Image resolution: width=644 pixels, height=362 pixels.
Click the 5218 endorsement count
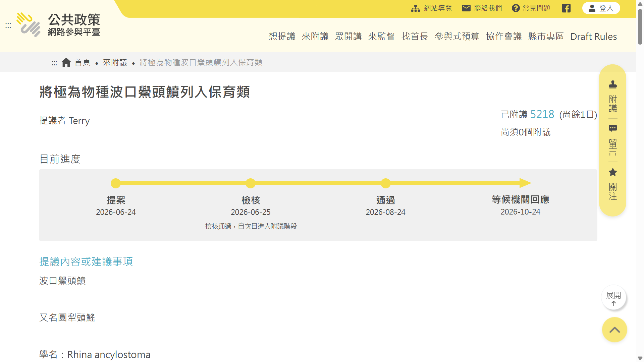(542, 114)
